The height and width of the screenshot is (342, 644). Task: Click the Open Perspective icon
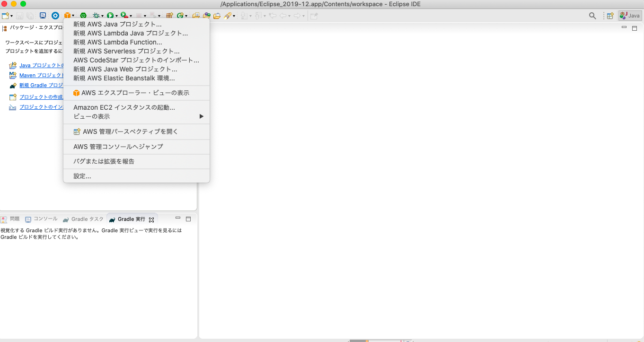(x=610, y=16)
